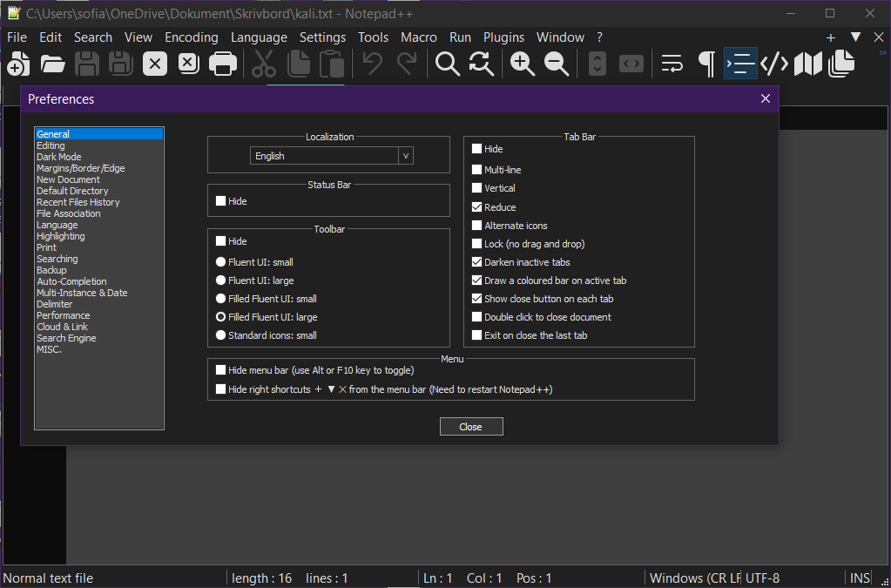This screenshot has height=588, width=891.
Task: Click the Print toolbar icon
Action: pos(223,63)
